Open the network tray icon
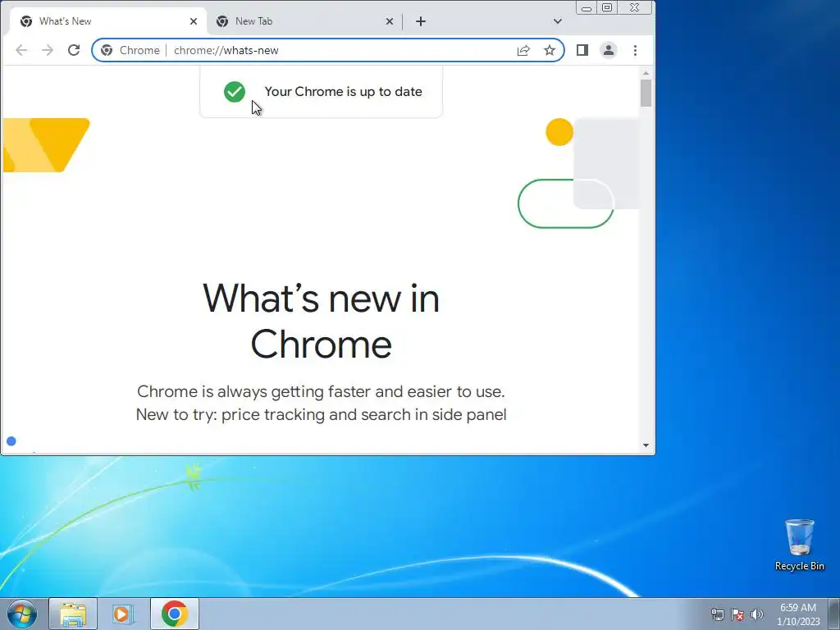840x630 pixels. (717, 614)
